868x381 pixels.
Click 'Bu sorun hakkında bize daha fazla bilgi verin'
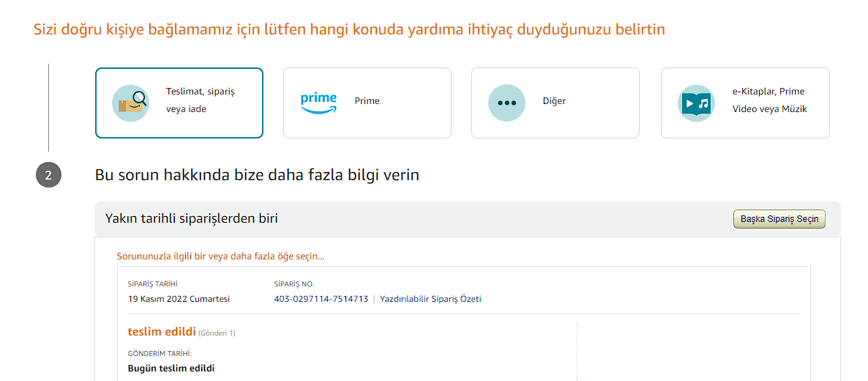[x=257, y=176]
